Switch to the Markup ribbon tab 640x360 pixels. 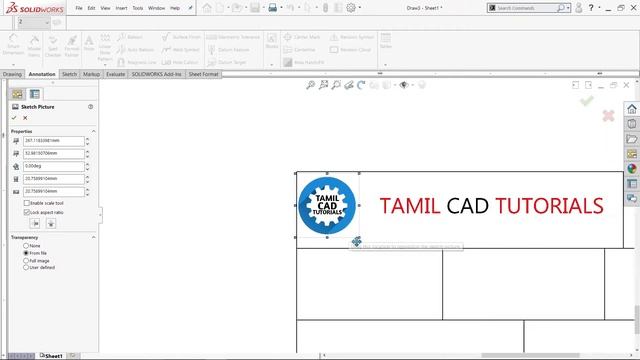[91, 74]
